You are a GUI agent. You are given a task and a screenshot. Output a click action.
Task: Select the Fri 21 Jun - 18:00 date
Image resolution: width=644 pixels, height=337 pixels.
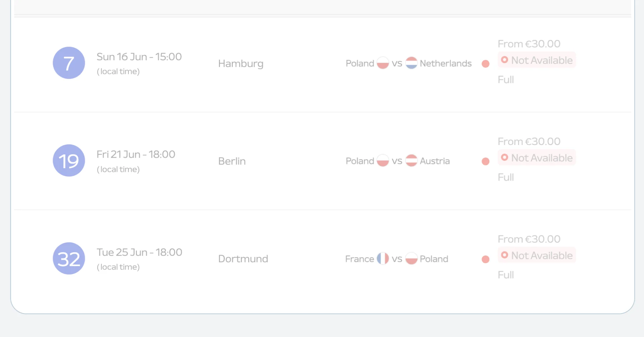click(x=136, y=154)
